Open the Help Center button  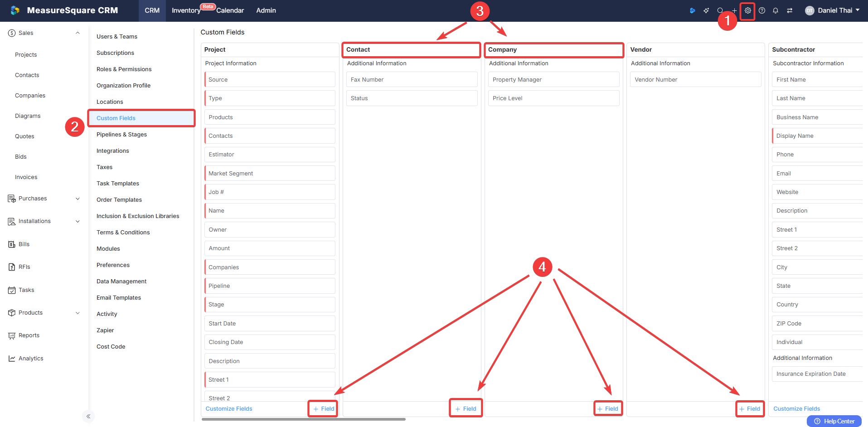[834, 421]
